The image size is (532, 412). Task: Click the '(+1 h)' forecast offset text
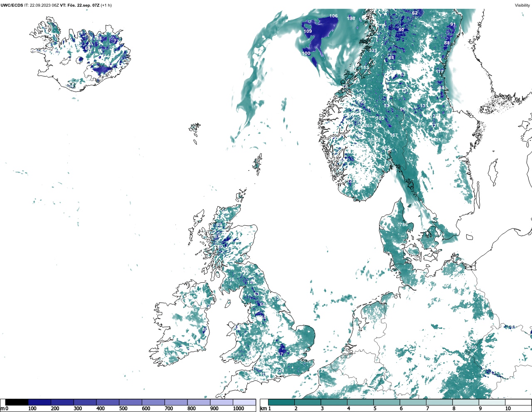(x=106, y=5)
